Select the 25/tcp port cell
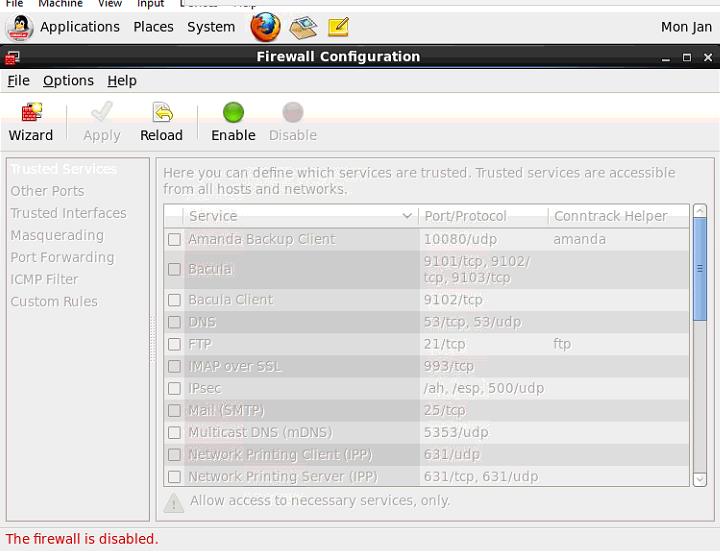Viewport: 720px width, 552px height. 444,410
